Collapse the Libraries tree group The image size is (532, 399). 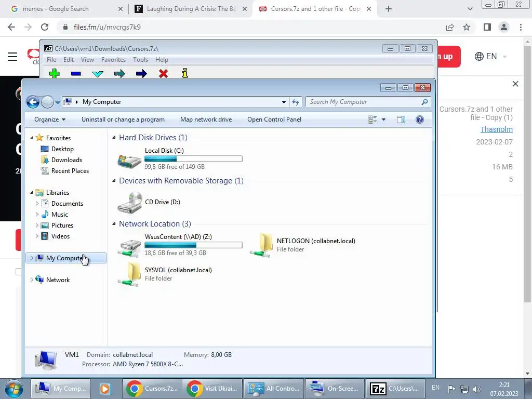click(x=32, y=192)
